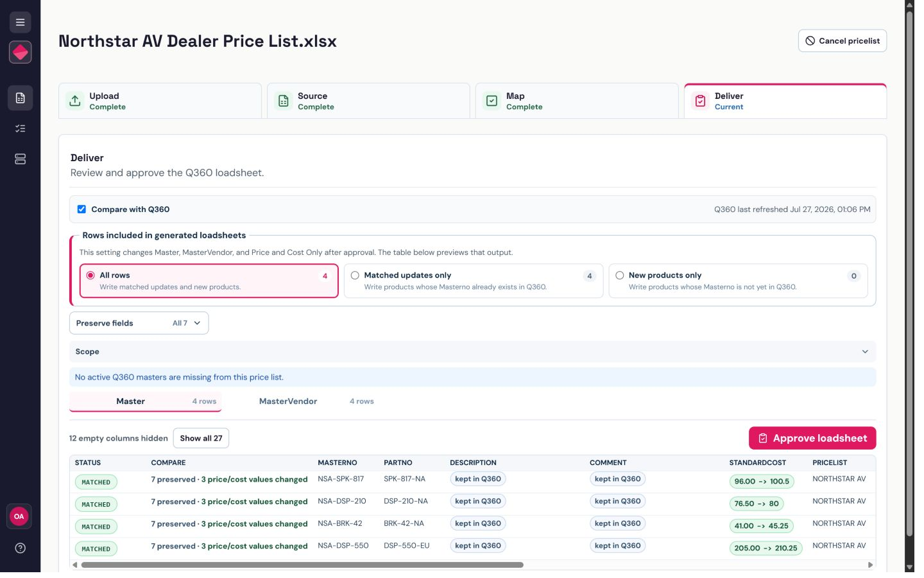Screen dimensions: 924x578
Task: Click masterno NSA-SPK-817 cell
Action: tap(341, 479)
